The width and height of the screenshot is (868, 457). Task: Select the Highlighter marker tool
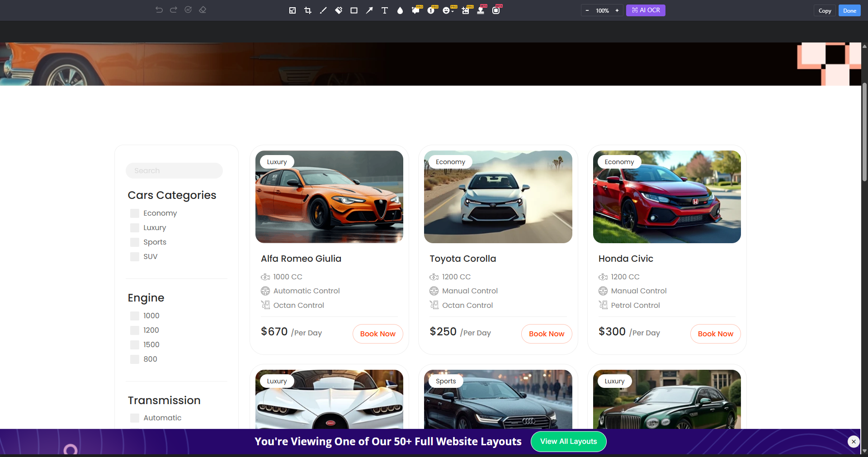pyautogui.click(x=339, y=10)
